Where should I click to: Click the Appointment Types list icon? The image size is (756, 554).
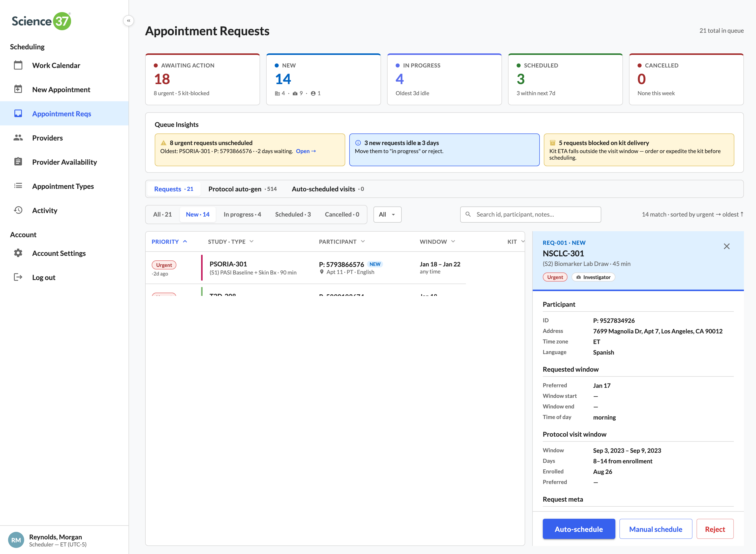click(x=18, y=186)
